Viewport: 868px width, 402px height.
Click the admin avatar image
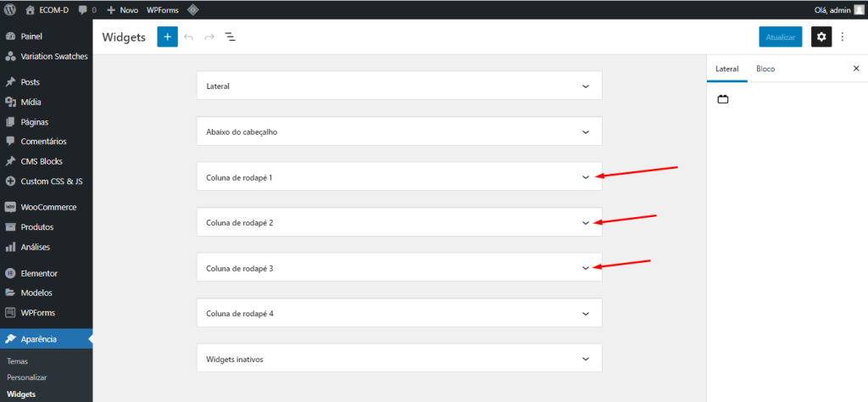(x=859, y=9)
